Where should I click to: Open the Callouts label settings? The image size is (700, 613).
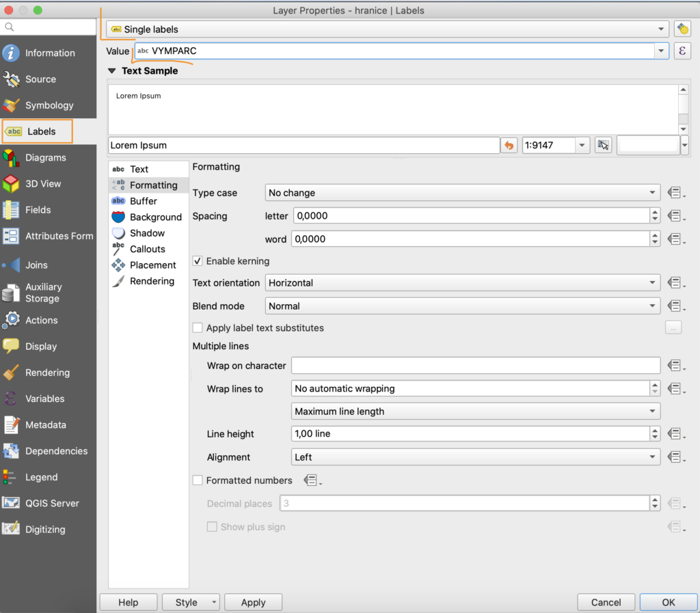(x=147, y=249)
